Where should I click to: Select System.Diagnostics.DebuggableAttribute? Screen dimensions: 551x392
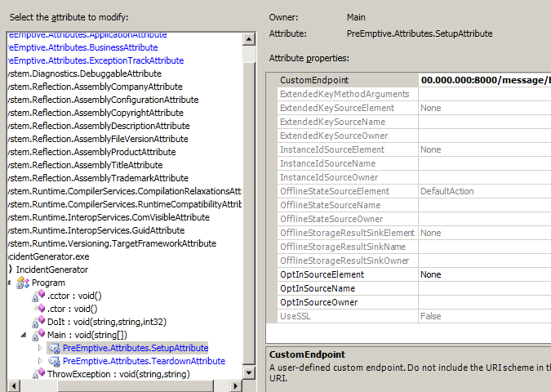[84, 73]
